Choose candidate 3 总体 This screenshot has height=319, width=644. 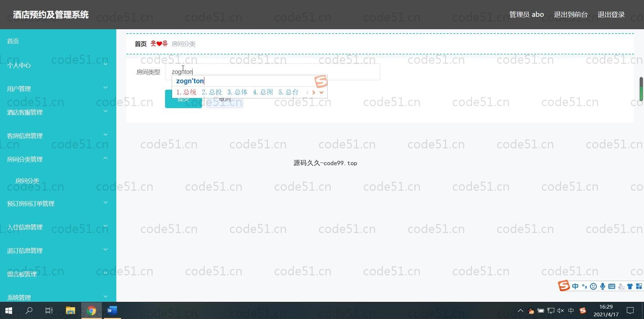point(237,92)
